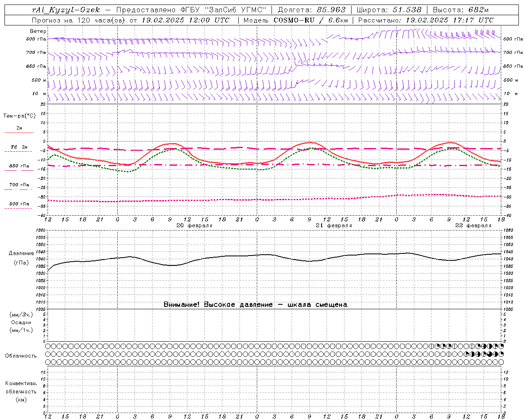525x420 pixels.
Task: Select the dashed blue line sample under 'Td 2м'
Action: (x=18, y=151)
